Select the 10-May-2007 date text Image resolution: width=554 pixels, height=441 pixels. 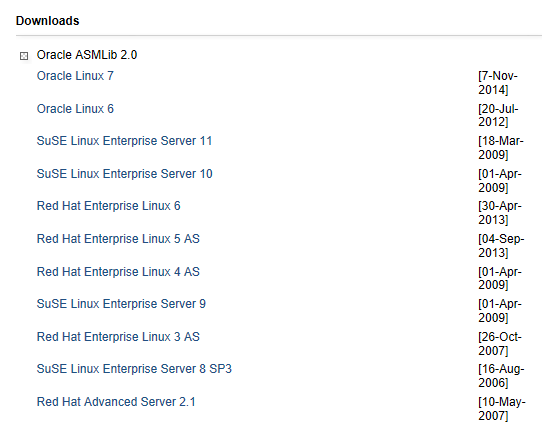click(502, 408)
